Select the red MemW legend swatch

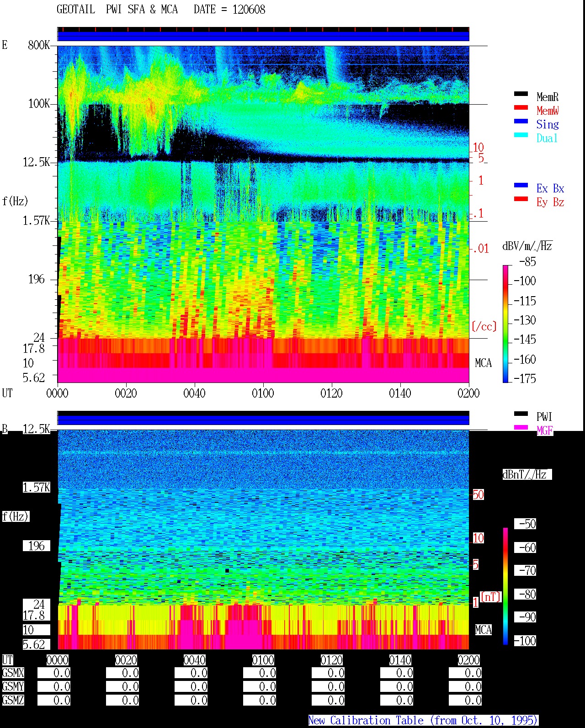[521, 108]
